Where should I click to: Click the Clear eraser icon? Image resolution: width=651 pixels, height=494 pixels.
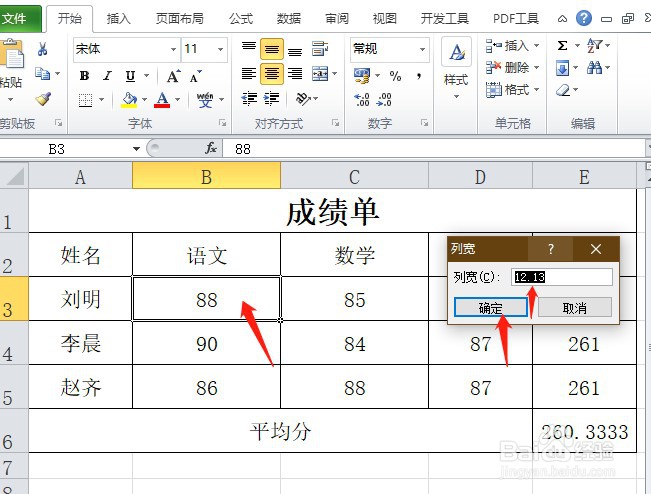(x=563, y=90)
